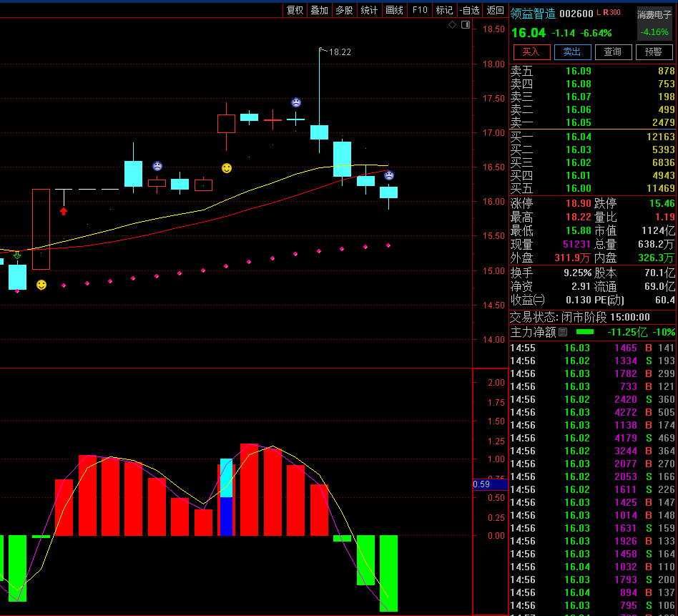Viewport: 678px width, 616px height.
Task: Click the PE(动) value 60.4
Action: (x=665, y=300)
